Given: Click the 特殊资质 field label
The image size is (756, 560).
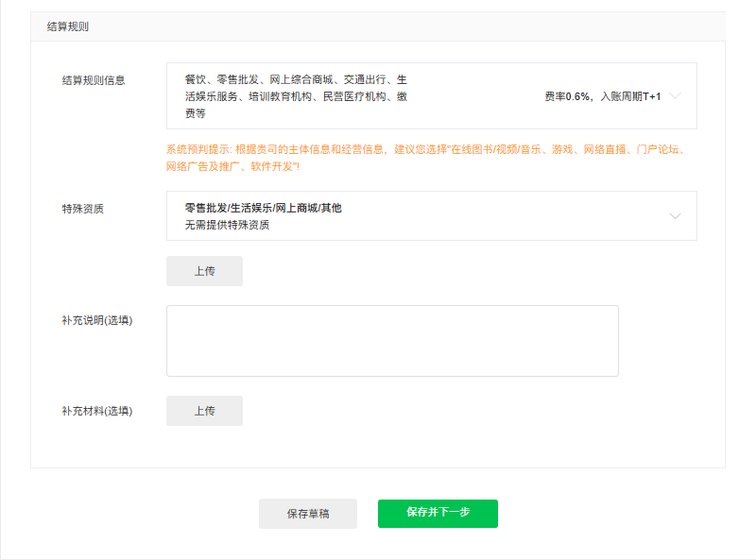Looking at the screenshot, I should pyautogui.click(x=82, y=209).
